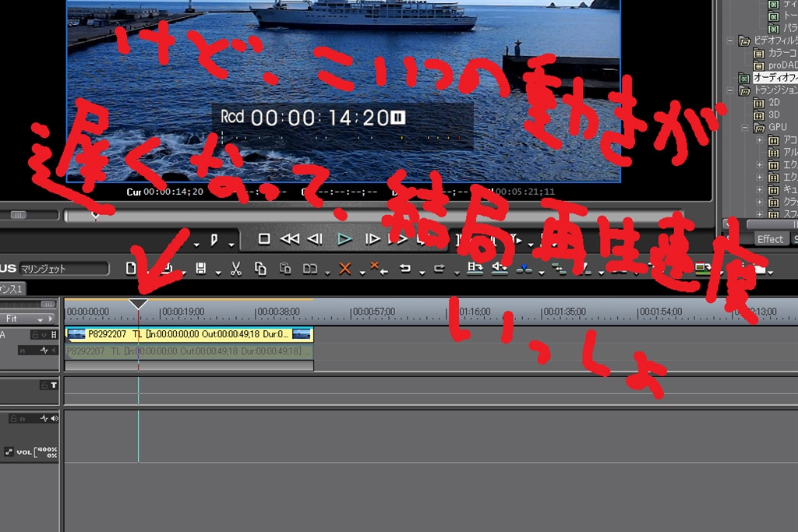Start playback with the Play button

click(344, 239)
